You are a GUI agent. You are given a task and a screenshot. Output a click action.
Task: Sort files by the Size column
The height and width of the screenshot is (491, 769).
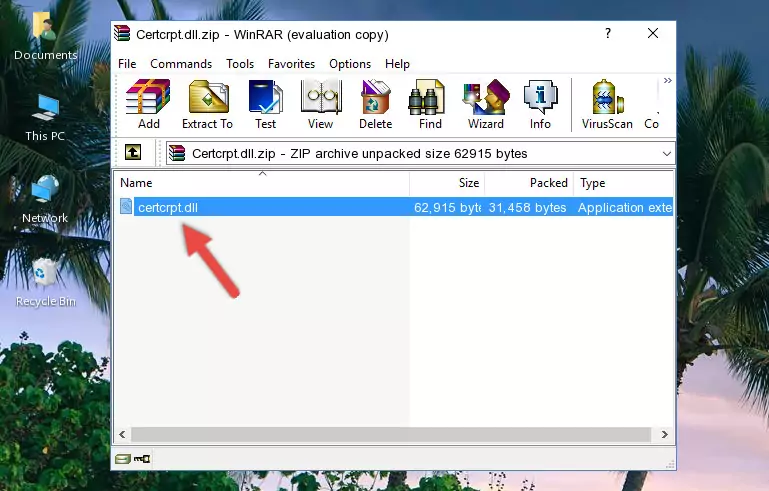(x=447, y=183)
